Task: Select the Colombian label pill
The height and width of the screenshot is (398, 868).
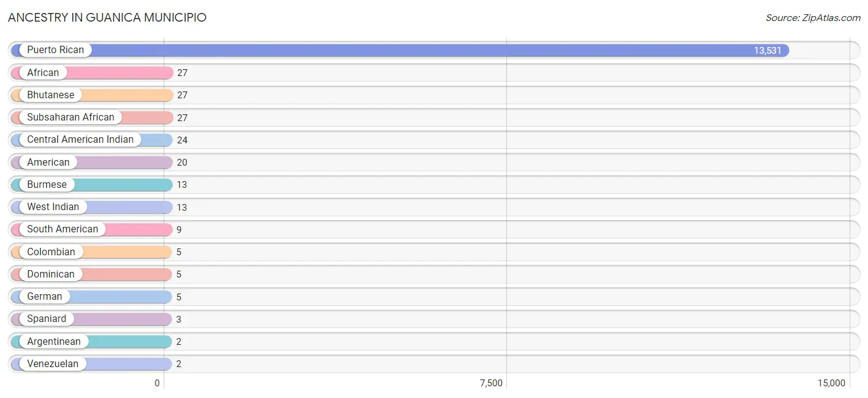Action: coord(51,252)
